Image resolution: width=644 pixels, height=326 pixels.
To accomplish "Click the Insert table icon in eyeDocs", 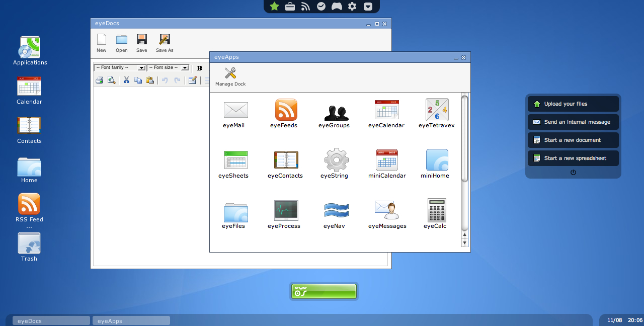I will [x=192, y=80].
